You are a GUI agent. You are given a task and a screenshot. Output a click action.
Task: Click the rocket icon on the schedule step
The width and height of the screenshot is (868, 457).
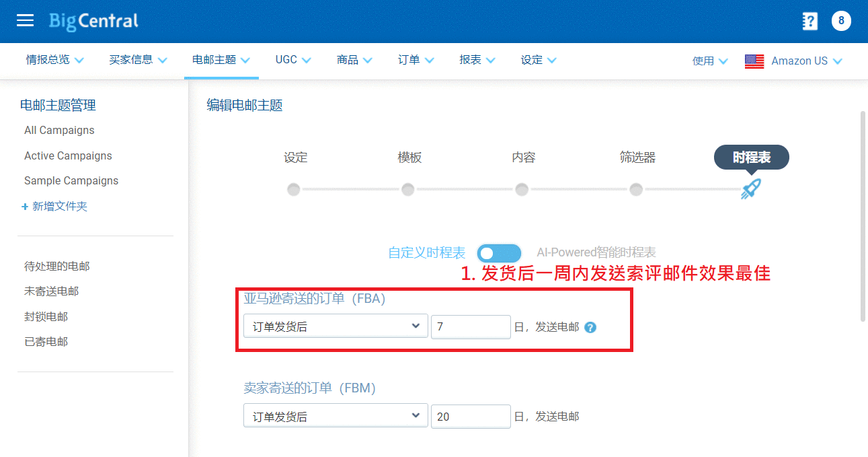[750, 189]
